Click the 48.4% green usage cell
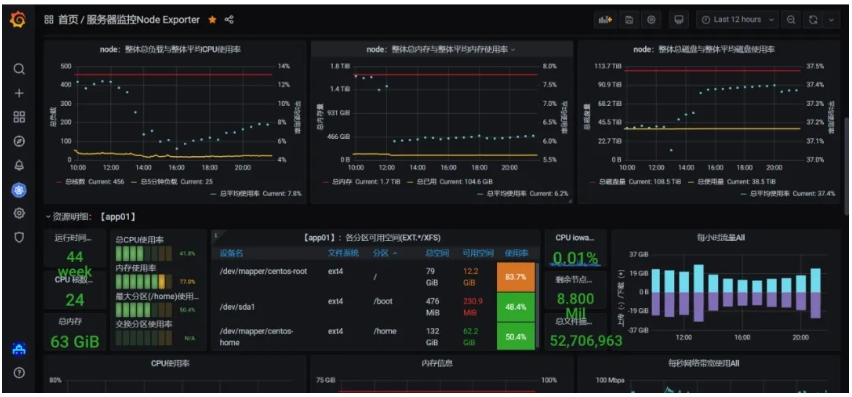 click(x=516, y=307)
